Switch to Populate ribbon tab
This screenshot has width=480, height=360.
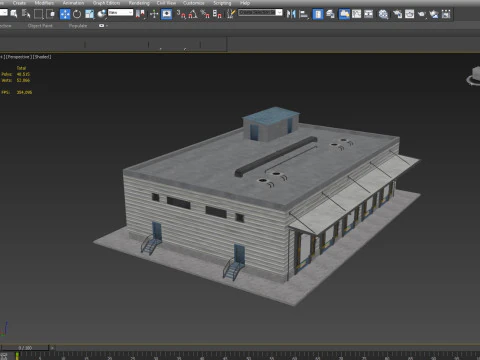click(x=78, y=26)
